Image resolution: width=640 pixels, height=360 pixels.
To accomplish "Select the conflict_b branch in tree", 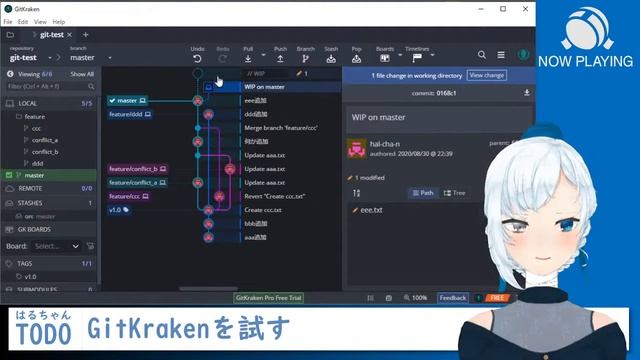I will coord(45,152).
